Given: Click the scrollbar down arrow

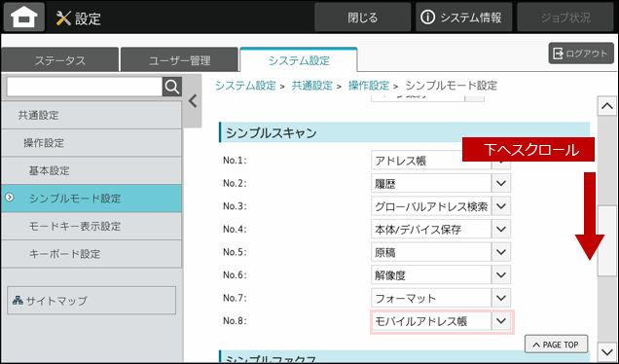Looking at the screenshot, I should tap(606, 350).
